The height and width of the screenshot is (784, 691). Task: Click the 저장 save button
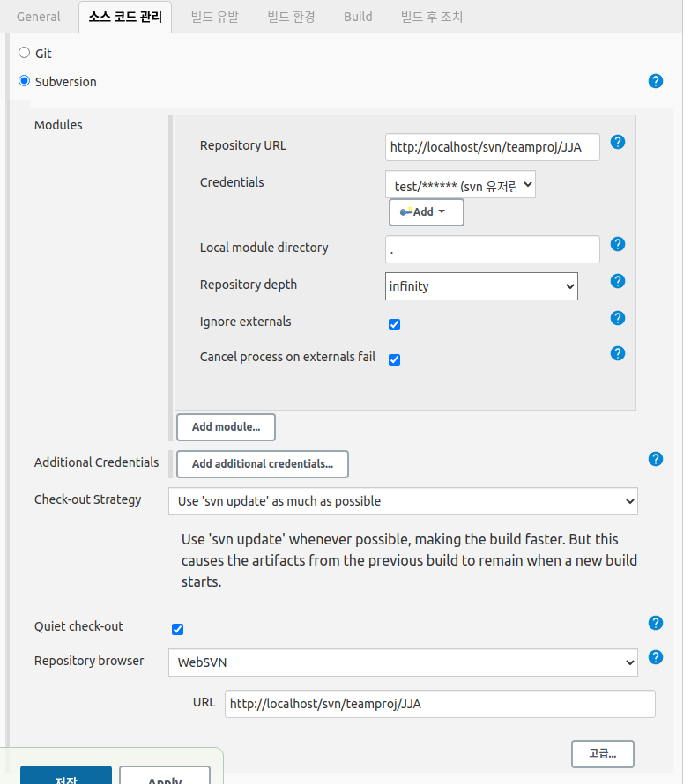(x=66, y=775)
